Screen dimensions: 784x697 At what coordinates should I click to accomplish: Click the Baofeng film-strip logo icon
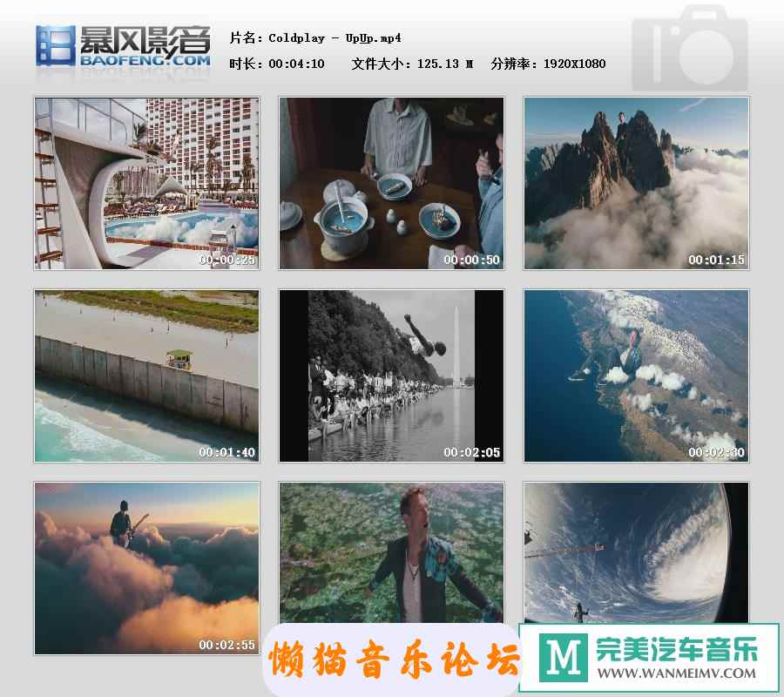55,45
